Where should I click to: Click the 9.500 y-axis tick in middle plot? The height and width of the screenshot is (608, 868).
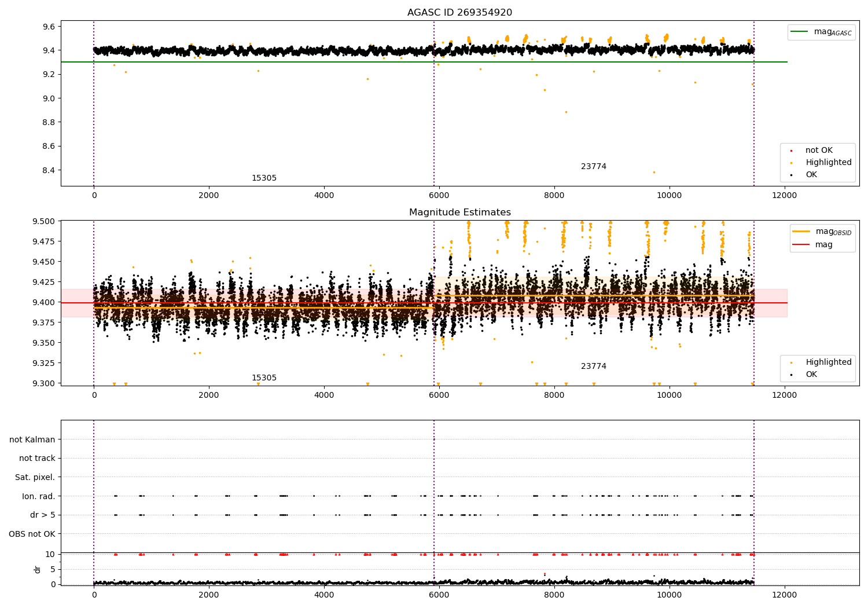pyautogui.click(x=44, y=221)
